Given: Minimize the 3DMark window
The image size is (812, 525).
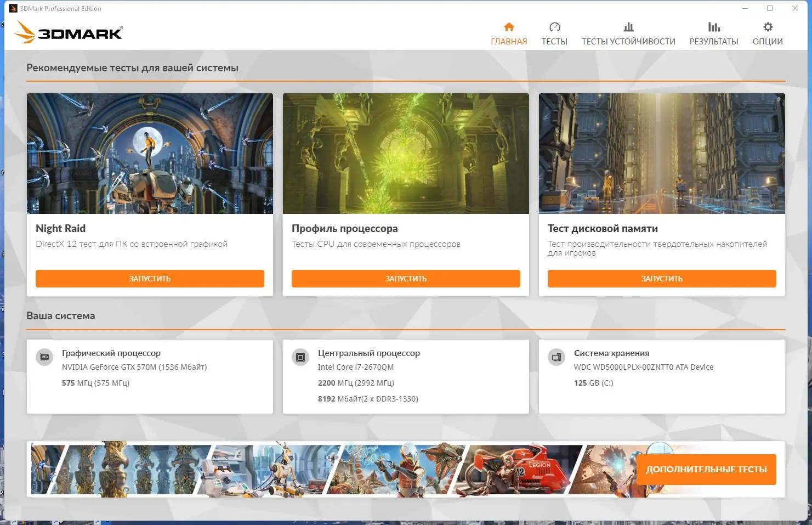Looking at the screenshot, I should [x=745, y=8].
